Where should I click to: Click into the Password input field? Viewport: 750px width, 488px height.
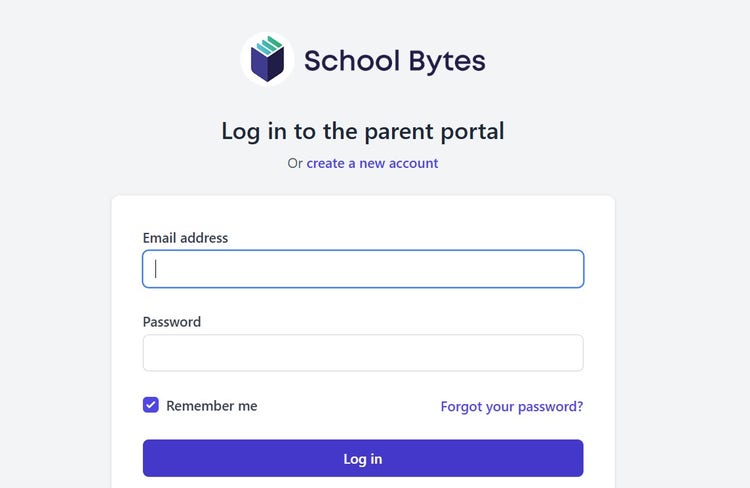[363, 353]
